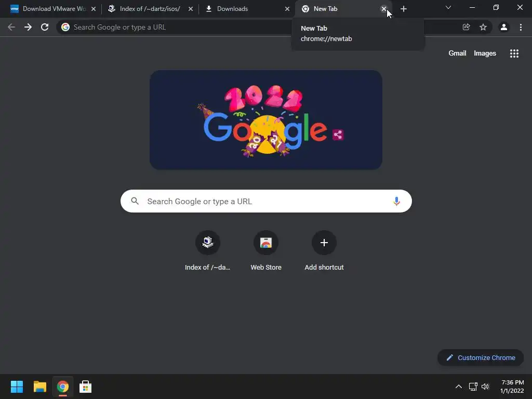Open the Windows Start menu
532x399 pixels.
coord(17,387)
